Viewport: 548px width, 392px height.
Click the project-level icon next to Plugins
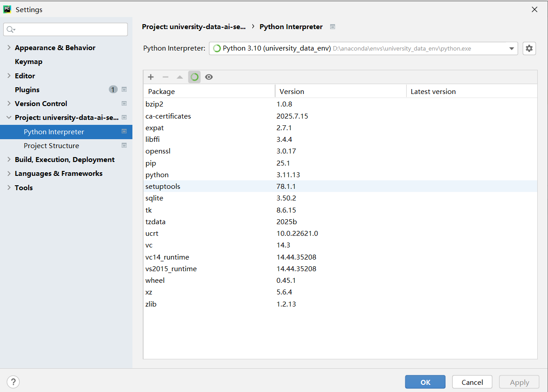pos(124,89)
